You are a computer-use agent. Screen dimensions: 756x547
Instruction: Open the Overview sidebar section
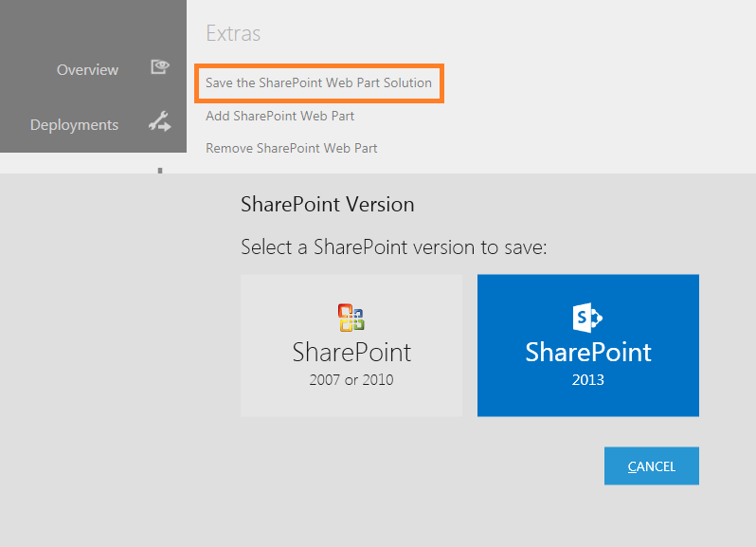[87, 70]
